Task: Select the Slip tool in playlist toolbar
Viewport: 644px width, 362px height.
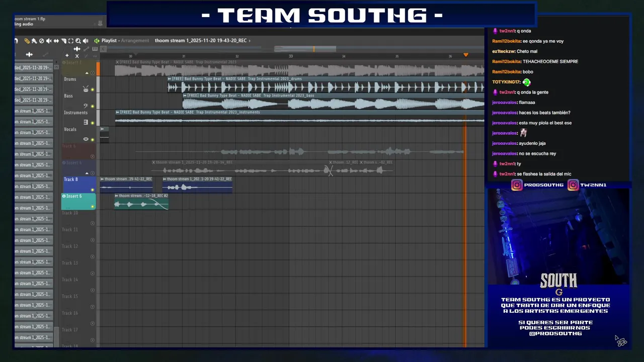Action: click(56, 41)
